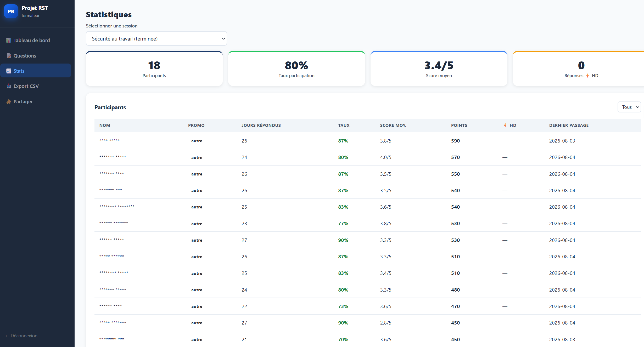This screenshot has height=347, width=644.
Task: Open the Tous filter dropdown
Action: point(629,107)
